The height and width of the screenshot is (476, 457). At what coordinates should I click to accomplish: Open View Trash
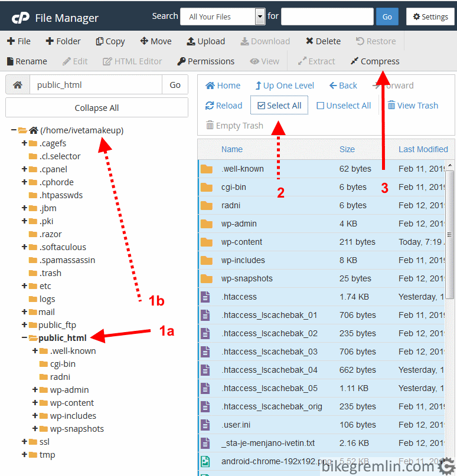click(413, 106)
